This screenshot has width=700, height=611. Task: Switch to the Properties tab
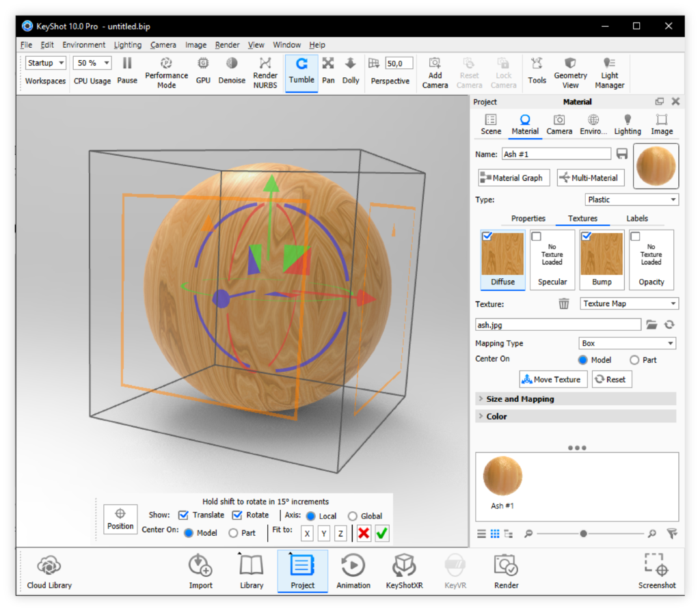(x=528, y=219)
